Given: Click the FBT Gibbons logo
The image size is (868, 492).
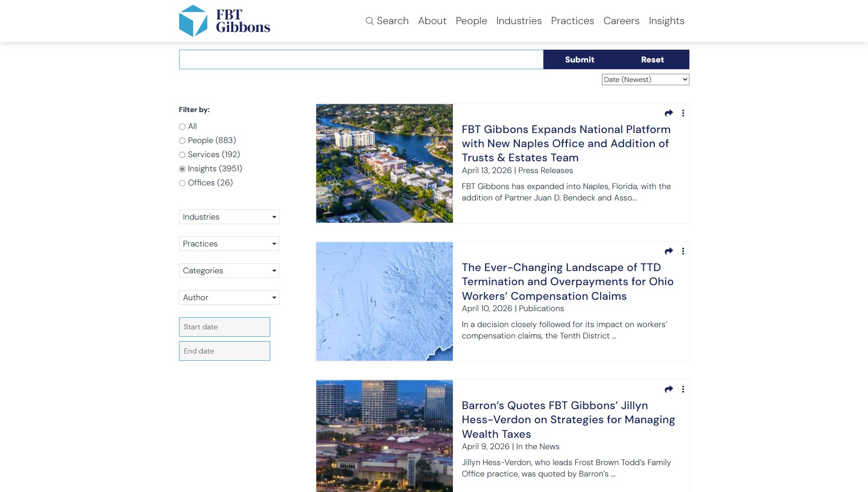Looking at the screenshot, I should click(224, 20).
